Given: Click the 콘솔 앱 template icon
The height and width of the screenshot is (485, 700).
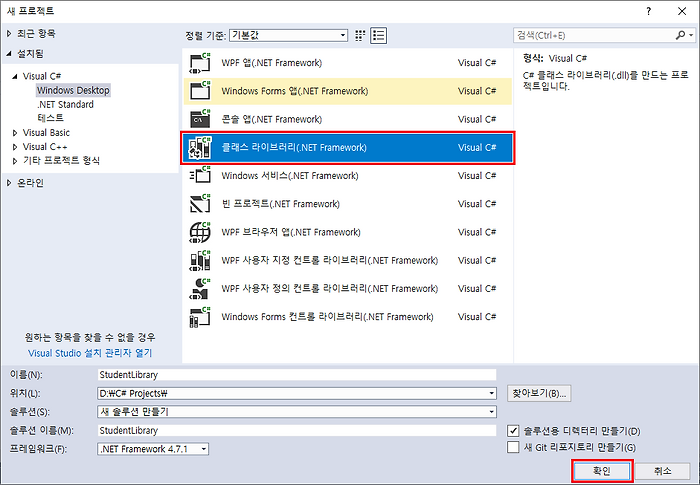Looking at the screenshot, I should [x=200, y=119].
